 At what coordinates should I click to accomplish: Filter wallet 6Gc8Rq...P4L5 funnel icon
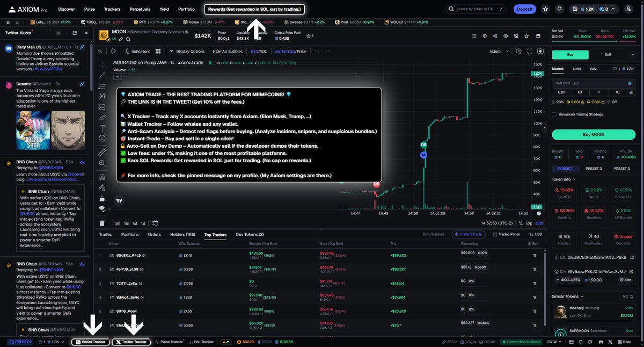pos(535,255)
